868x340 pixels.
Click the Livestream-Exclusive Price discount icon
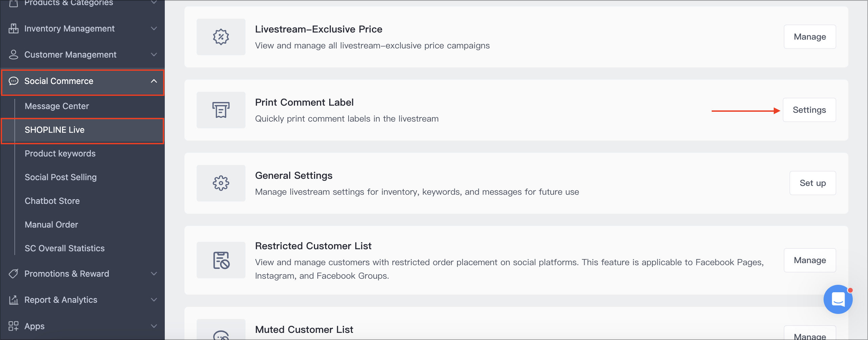pyautogui.click(x=221, y=37)
